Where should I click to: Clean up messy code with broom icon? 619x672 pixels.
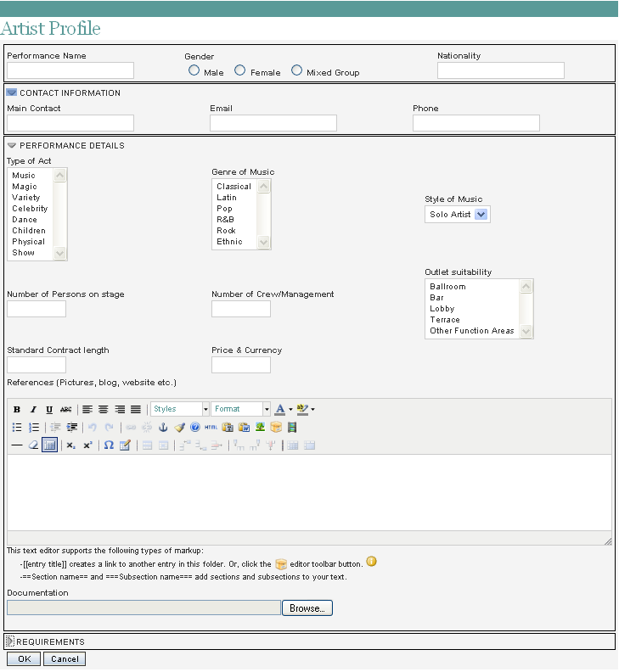tap(179, 428)
